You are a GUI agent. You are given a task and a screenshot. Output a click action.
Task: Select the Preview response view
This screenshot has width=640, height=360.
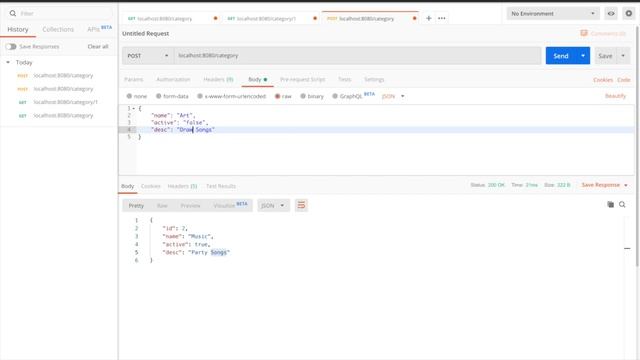(x=190, y=205)
